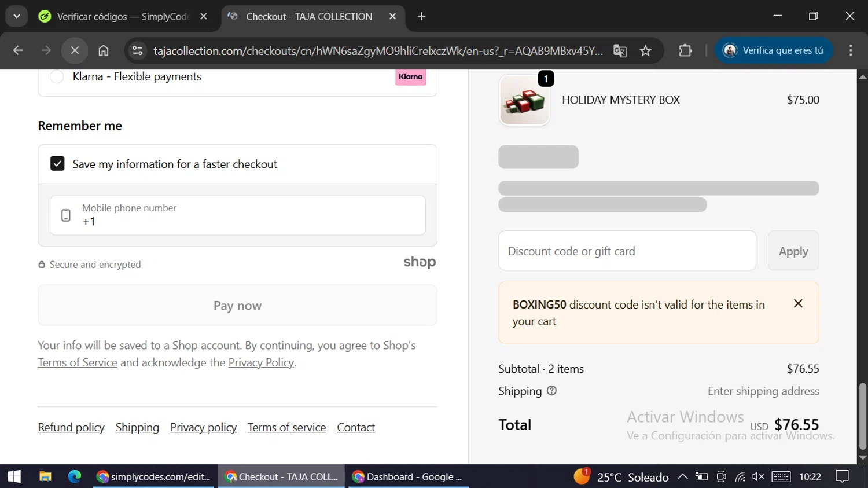Click the Holiday Mystery Box thumbnail
The image size is (868, 488).
click(x=524, y=100)
